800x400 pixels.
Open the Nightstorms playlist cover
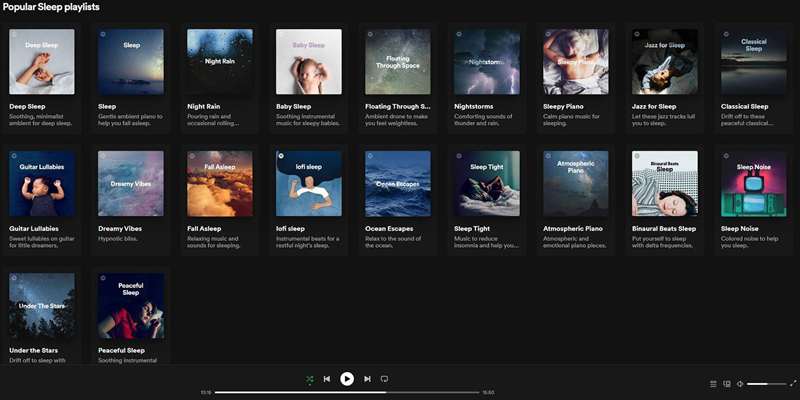click(x=487, y=62)
